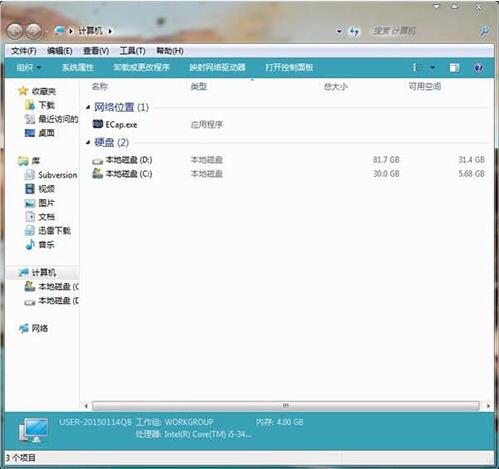
Task: Click the ECap.exe application icon
Action: (98, 124)
